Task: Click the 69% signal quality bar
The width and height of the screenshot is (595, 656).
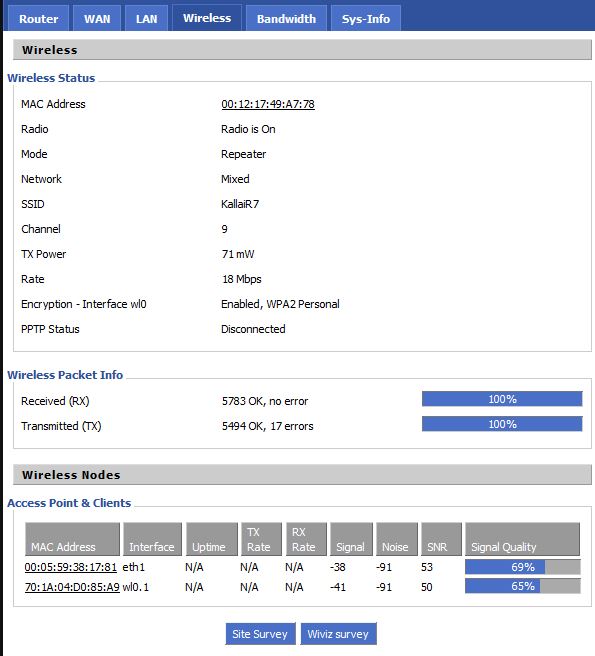Action: [x=523, y=567]
